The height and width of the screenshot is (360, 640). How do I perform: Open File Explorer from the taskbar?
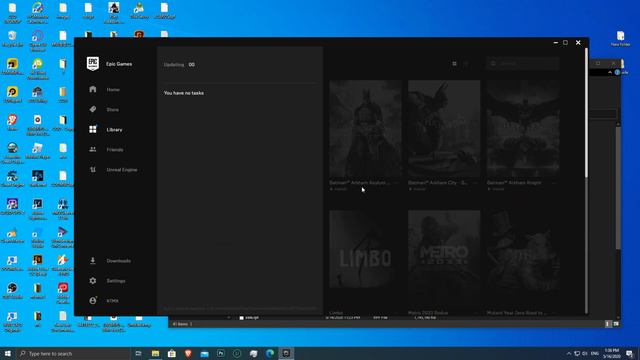click(x=155, y=353)
